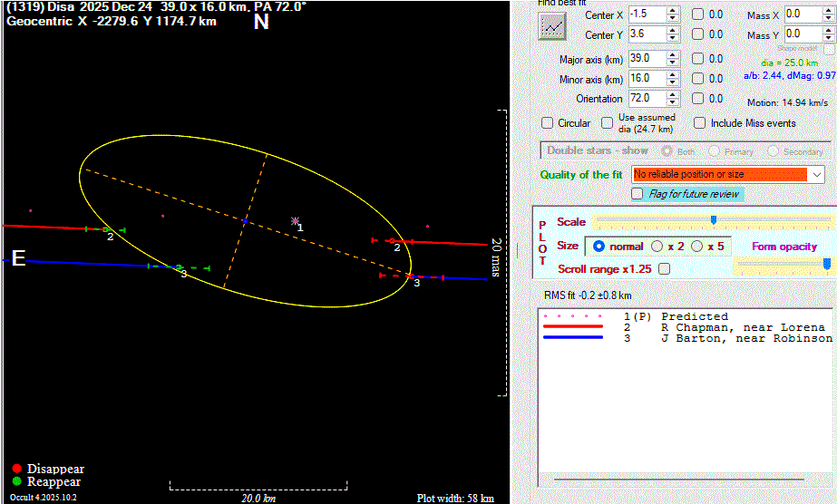Screen dimensions: 837x504
Task: Enable Scroll range x1.25 checkbox
Action: click(665, 269)
